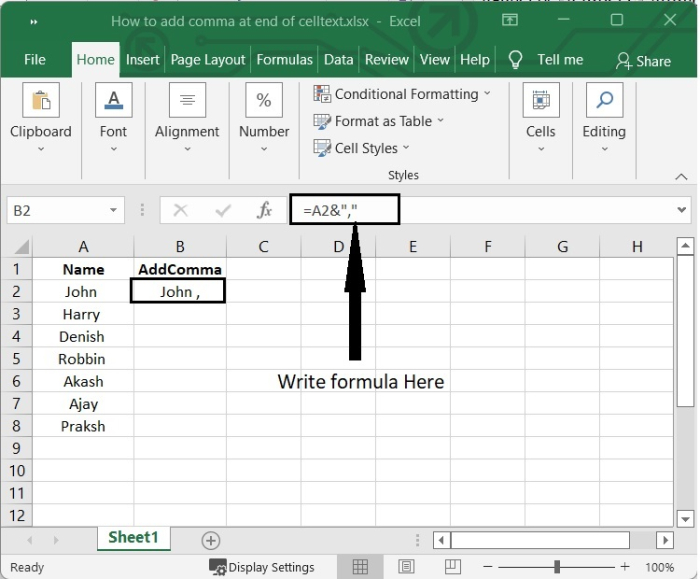The height and width of the screenshot is (579, 700).
Task: Open the Editing search group icon
Action: (604, 100)
